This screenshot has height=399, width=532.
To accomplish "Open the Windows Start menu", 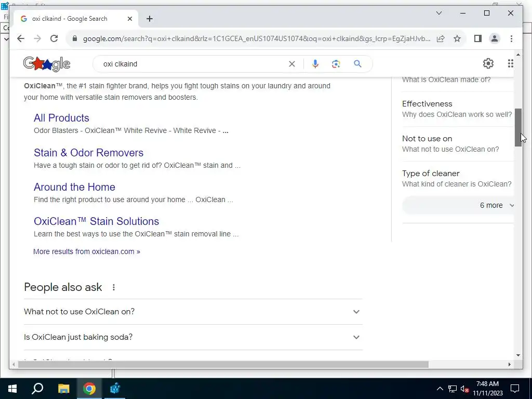I will [x=12, y=389].
